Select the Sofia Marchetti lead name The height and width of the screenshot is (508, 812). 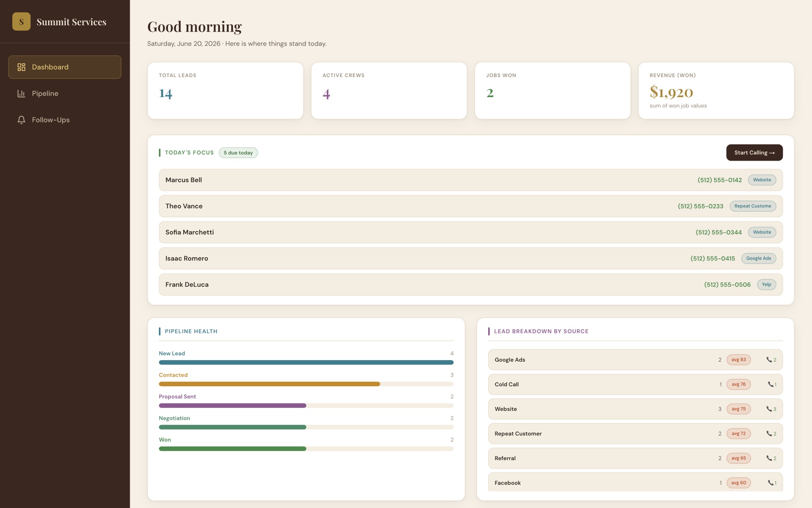point(190,232)
